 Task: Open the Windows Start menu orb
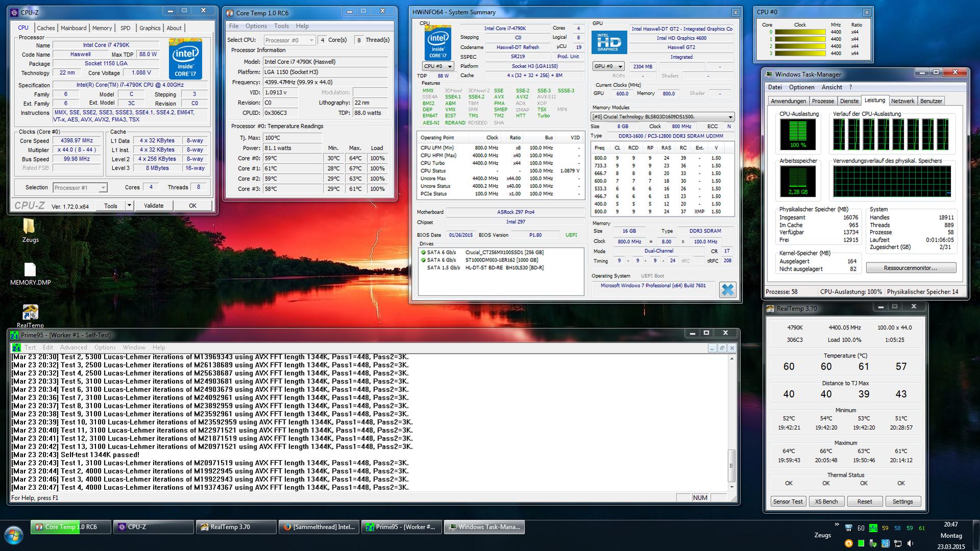(14, 536)
